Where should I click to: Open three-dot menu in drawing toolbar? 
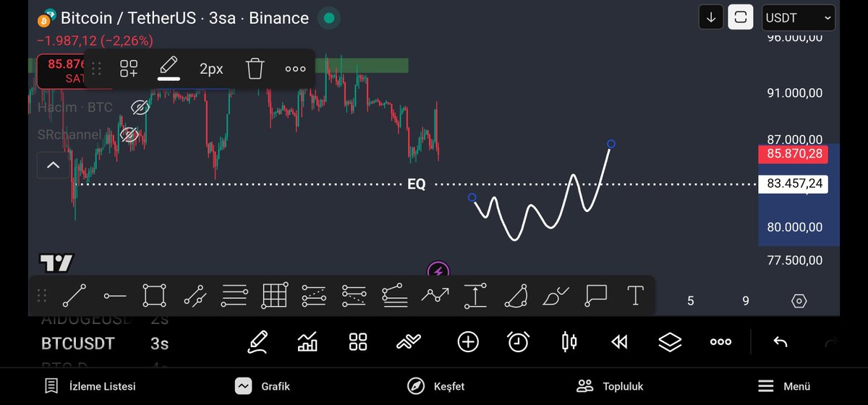click(x=295, y=69)
